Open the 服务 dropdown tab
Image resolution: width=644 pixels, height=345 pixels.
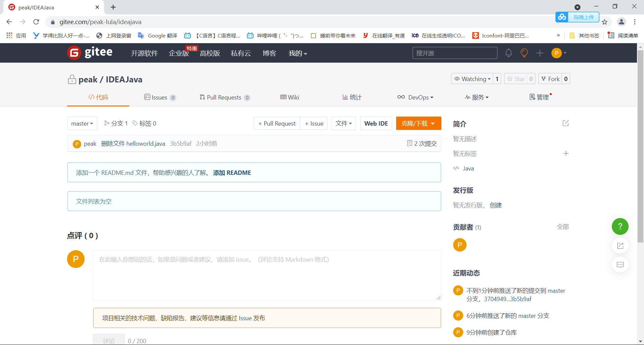coord(477,97)
